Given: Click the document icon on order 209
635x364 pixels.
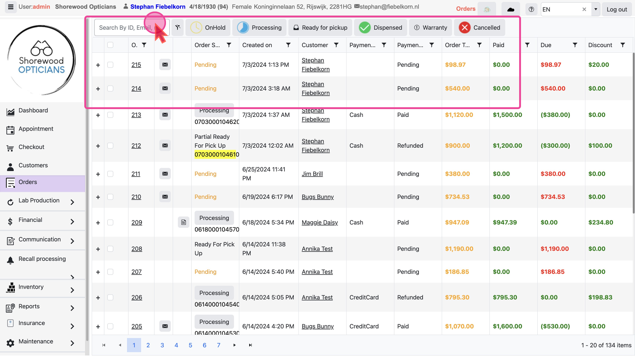Looking at the screenshot, I should click(x=183, y=222).
